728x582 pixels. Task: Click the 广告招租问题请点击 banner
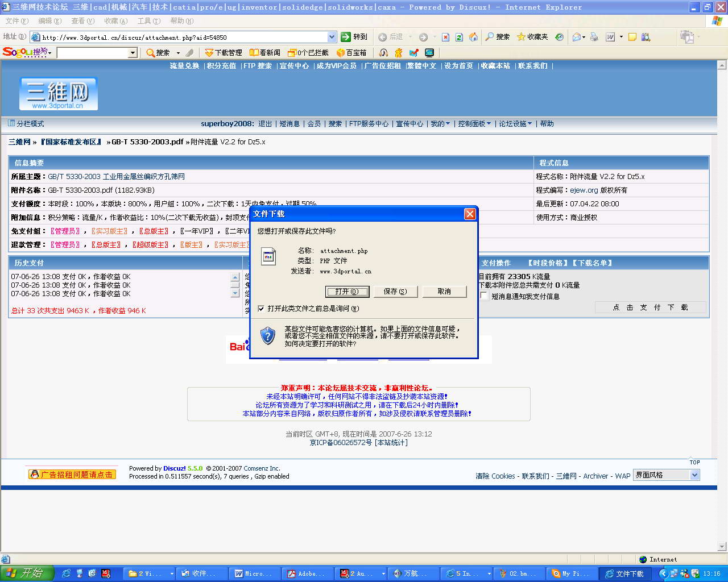coord(72,474)
